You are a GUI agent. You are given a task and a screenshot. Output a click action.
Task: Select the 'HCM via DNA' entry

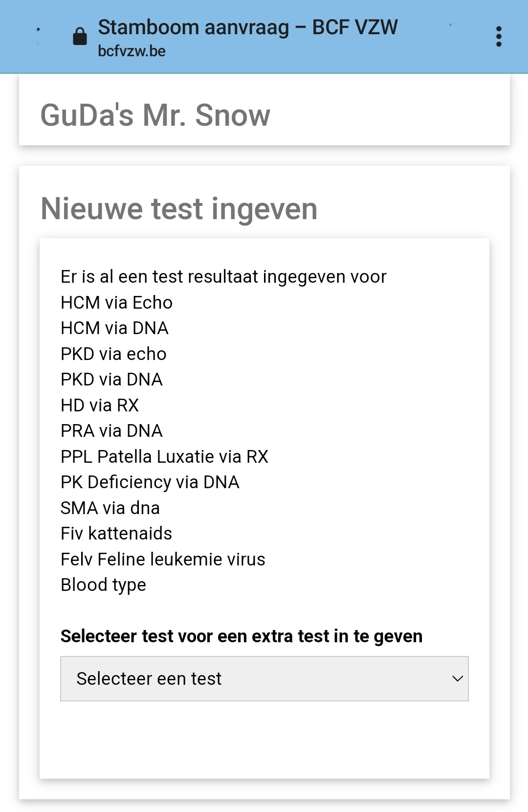pyautogui.click(x=114, y=328)
